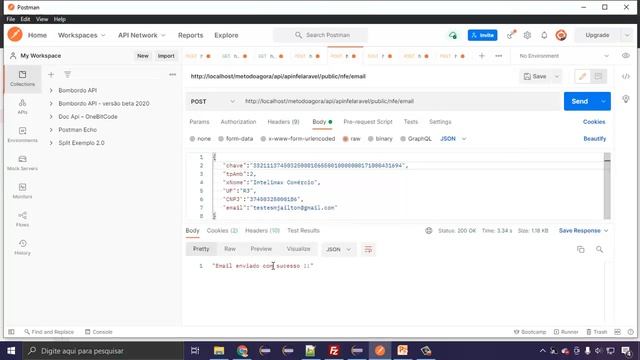This screenshot has height=360, width=640.
Task: Switch to the Params tab
Action: point(199,122)
